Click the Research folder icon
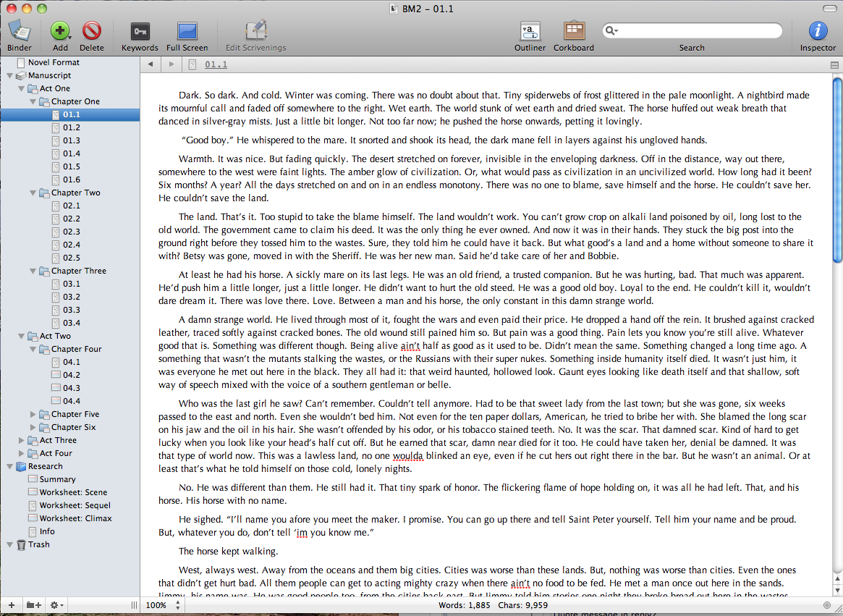 21,466
